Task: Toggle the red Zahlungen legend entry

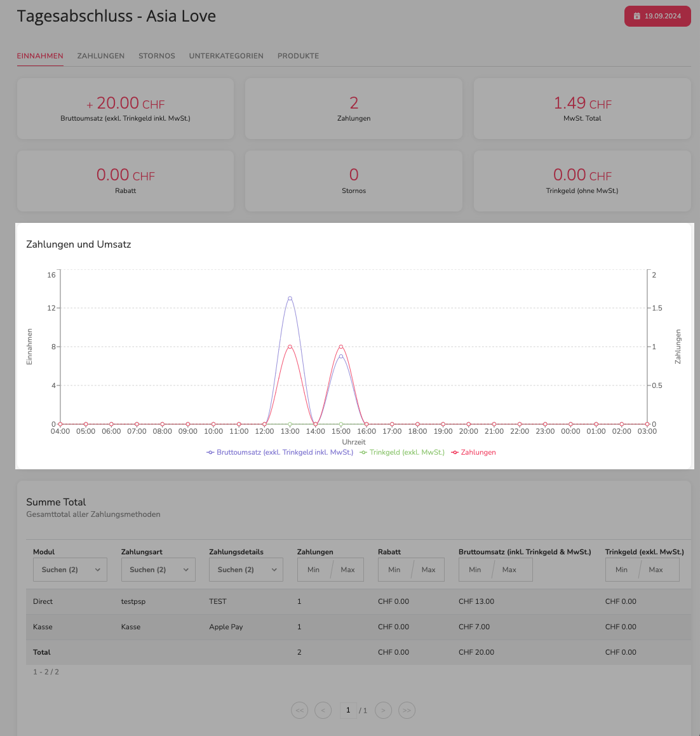Action: point(473,453)
